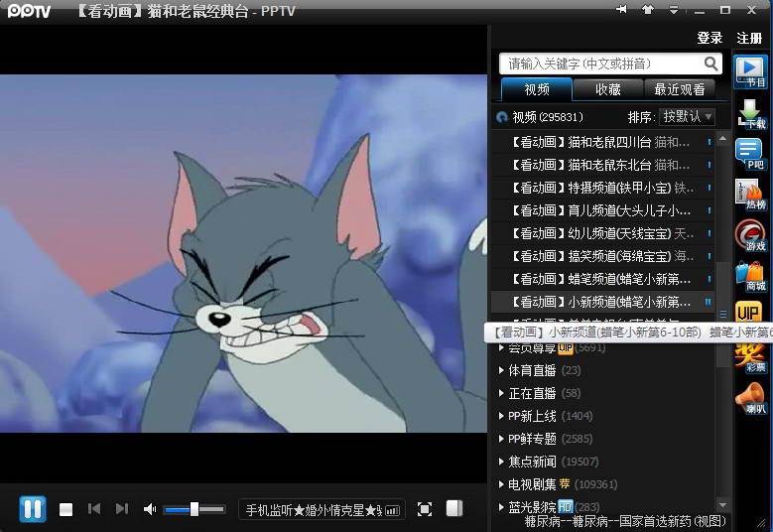Click 糖尿病 ad text at bottom
773x532 pixels.
point(625,521)
